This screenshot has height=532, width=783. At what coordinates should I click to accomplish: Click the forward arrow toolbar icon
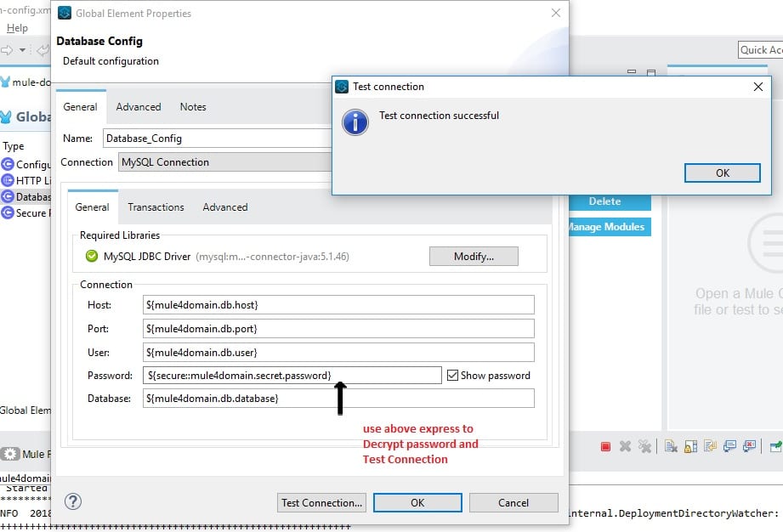[x=7, y=50]
